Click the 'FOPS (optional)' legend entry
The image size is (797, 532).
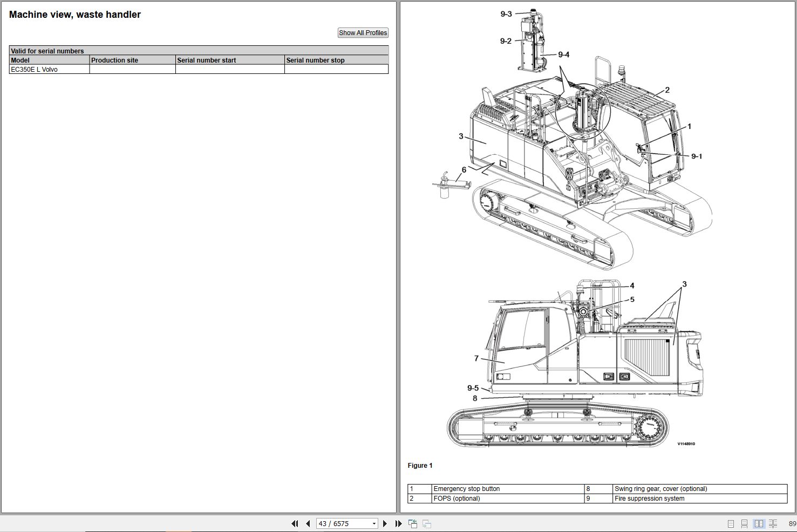click(x=457, y=499)
